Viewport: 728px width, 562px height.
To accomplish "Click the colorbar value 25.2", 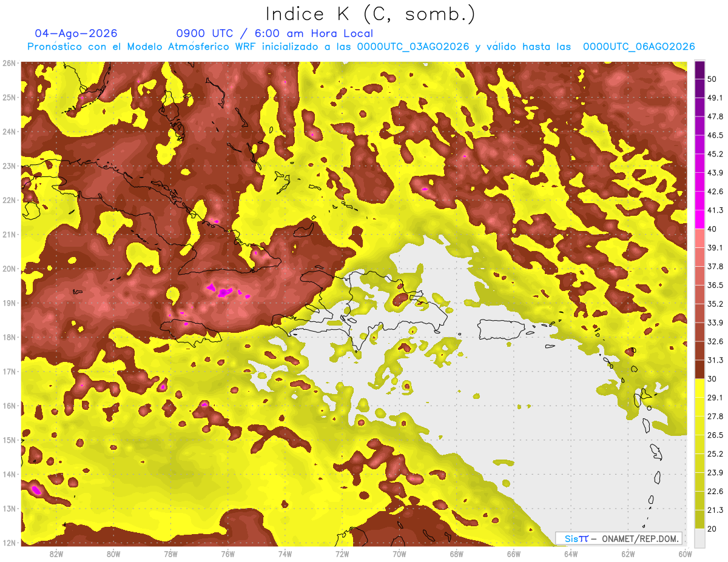I will pyautogui.click(x=715, y=454).
